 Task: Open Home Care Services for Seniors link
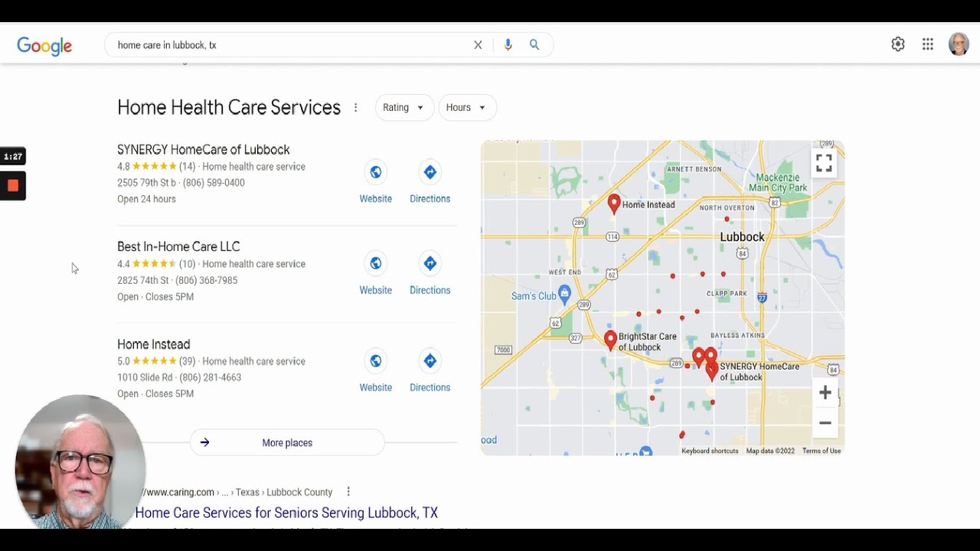coord(286,513)
